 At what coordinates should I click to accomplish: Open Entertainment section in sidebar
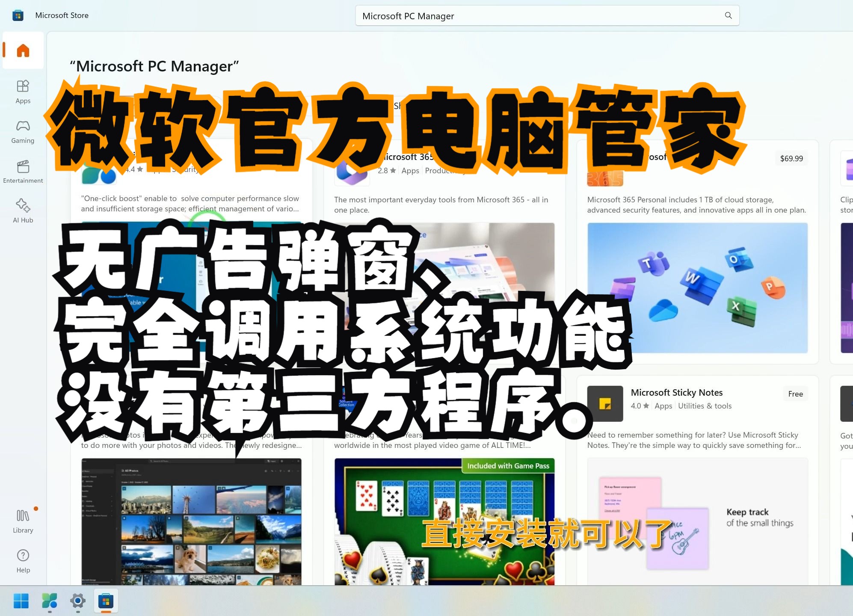click(23, 172)
